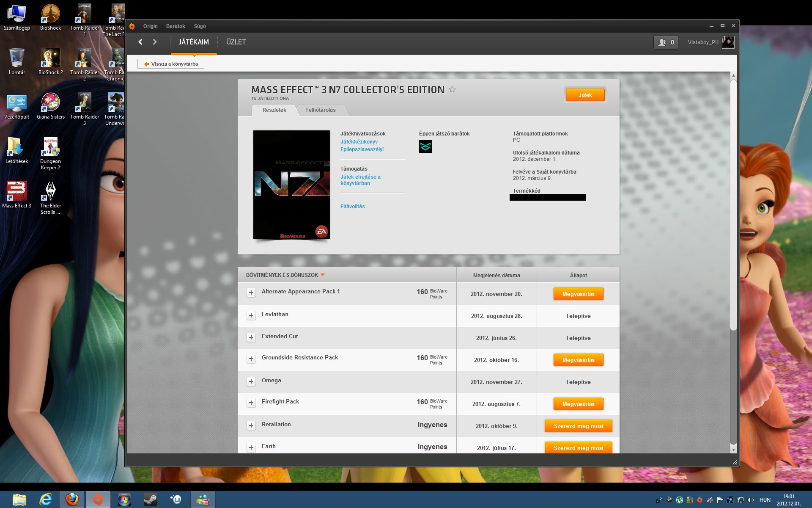Image resolution: width=812 pixels, height=508 pixels.
Task: Open Tomb Raider 2 desktop shortcut
Action: 85,65
